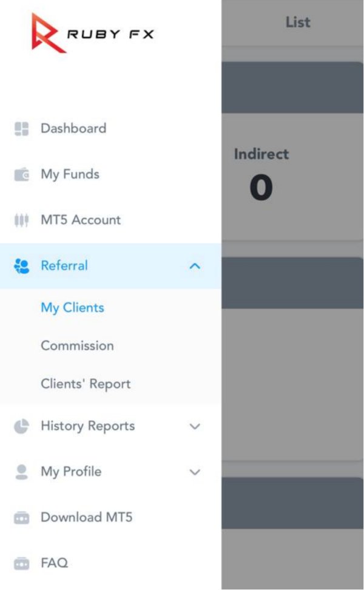Click the Download MT5 icon

click(x=22, y=518)
